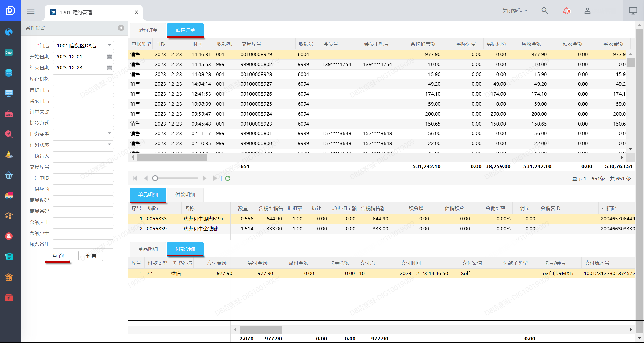644x343 pixels.
Task: Open the 关闭操作 dropdown menu
Action: 515,11
